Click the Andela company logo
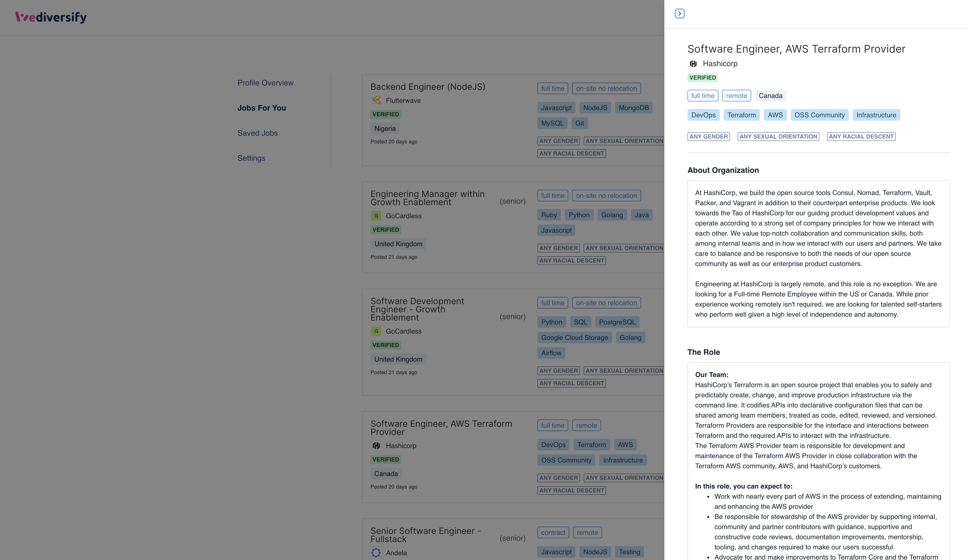968x560 pixels. tap(376, 552)
